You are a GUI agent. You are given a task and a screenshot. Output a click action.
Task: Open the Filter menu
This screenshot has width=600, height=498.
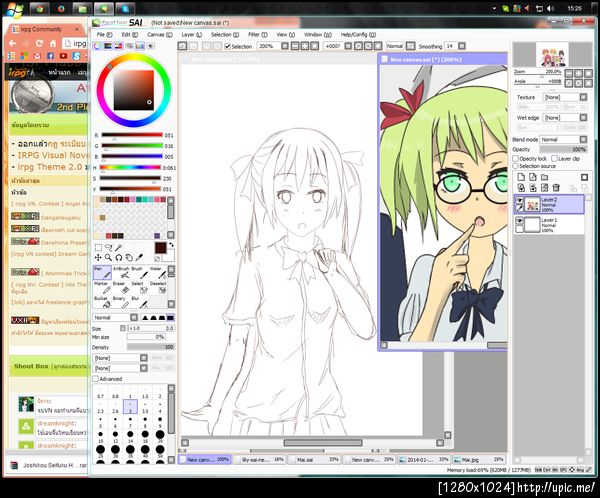[258, 34]
